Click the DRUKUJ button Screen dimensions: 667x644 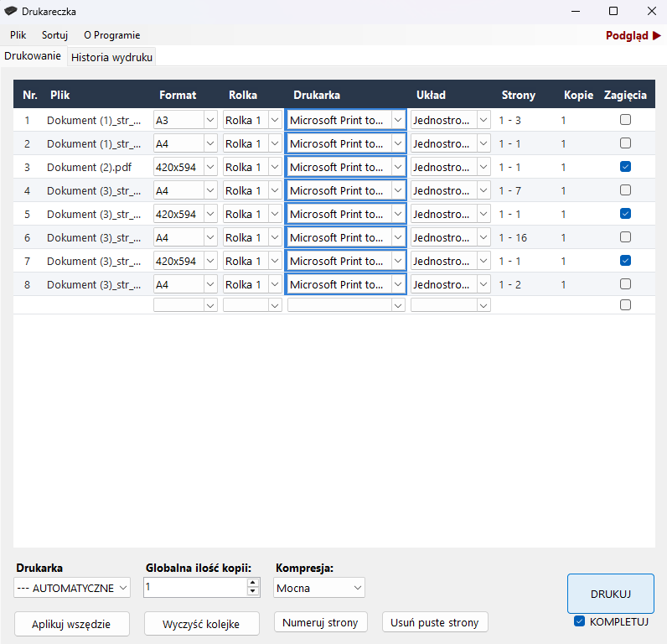pos(610,594)
